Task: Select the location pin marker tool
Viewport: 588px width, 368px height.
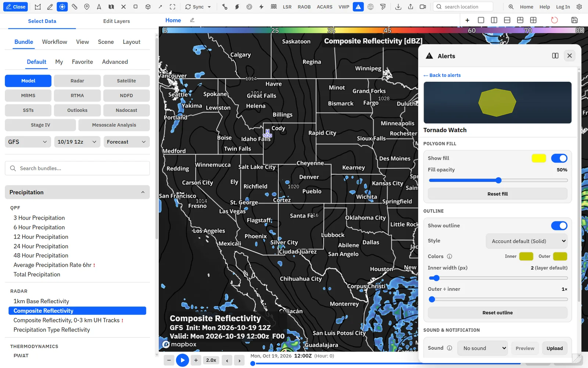Action: click(87, 7)
